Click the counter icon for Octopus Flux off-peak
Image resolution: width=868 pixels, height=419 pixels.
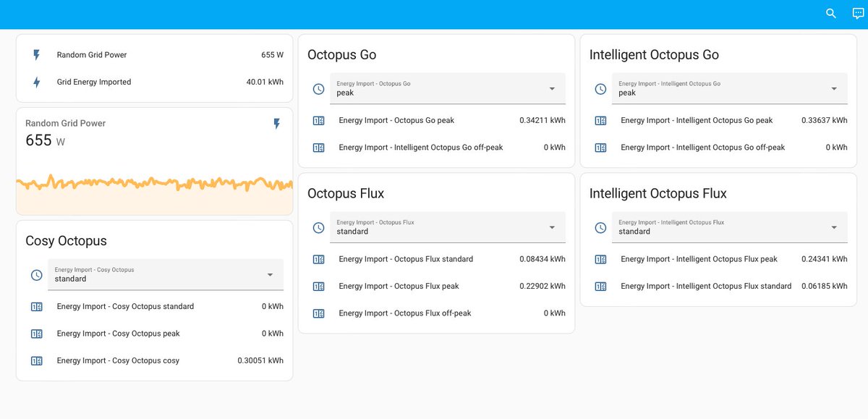(x=319, y=313)
